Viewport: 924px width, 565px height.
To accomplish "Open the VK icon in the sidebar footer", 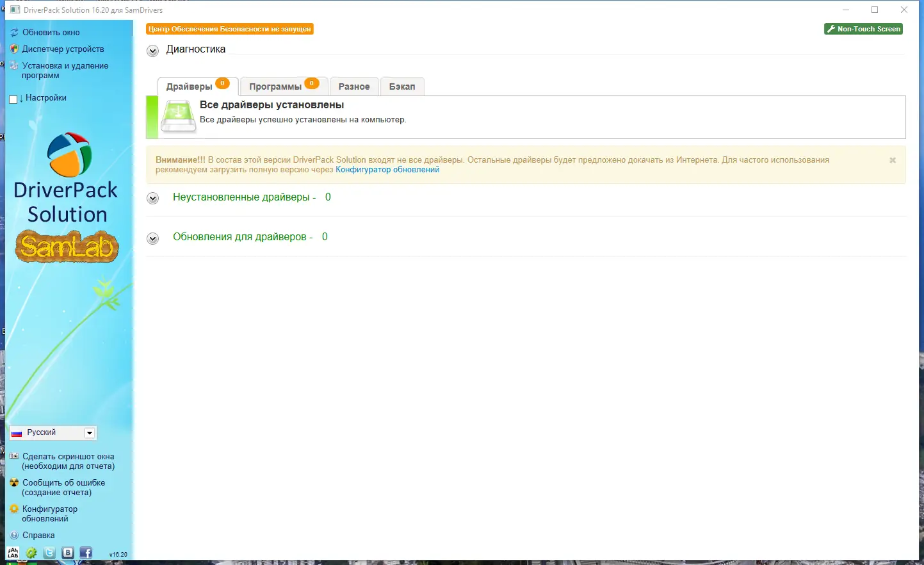I will [x=68, y=553].
